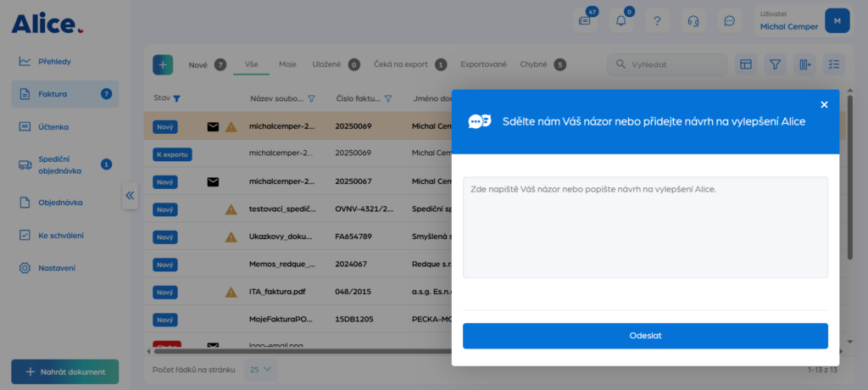This screenshot has width=868, height=390.
Task: Open Objednávka in the sidebar
Action: pos(64,203)
